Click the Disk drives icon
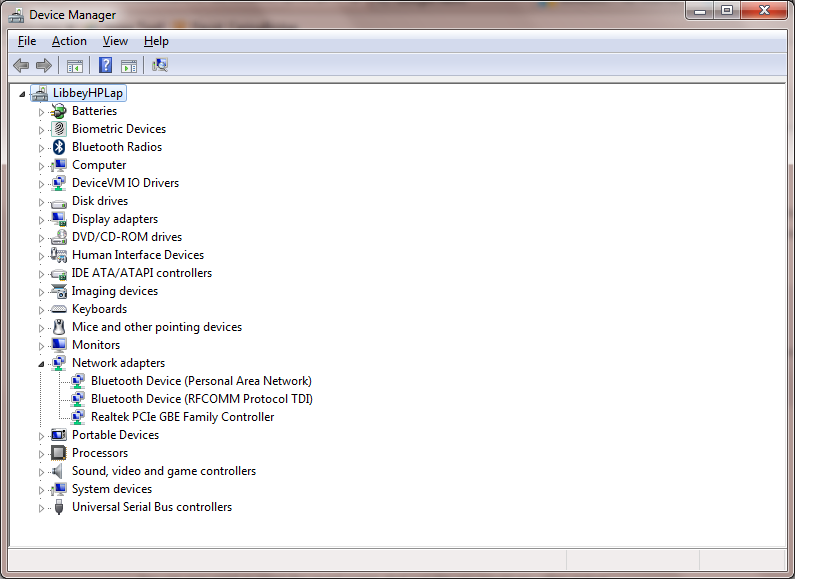The image size is (819, 579). tap(58, 203)
